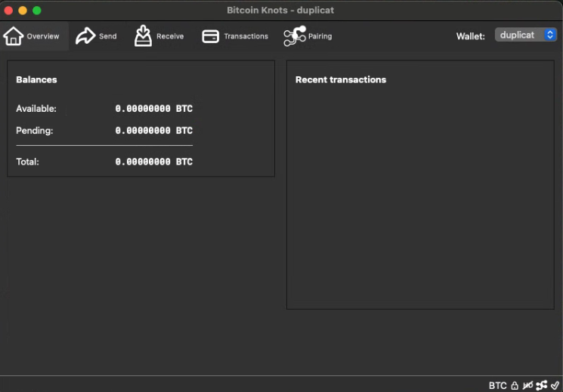Click the wallet encryption lock icon
The image size is (563, 392).
(x=515, y=385)
